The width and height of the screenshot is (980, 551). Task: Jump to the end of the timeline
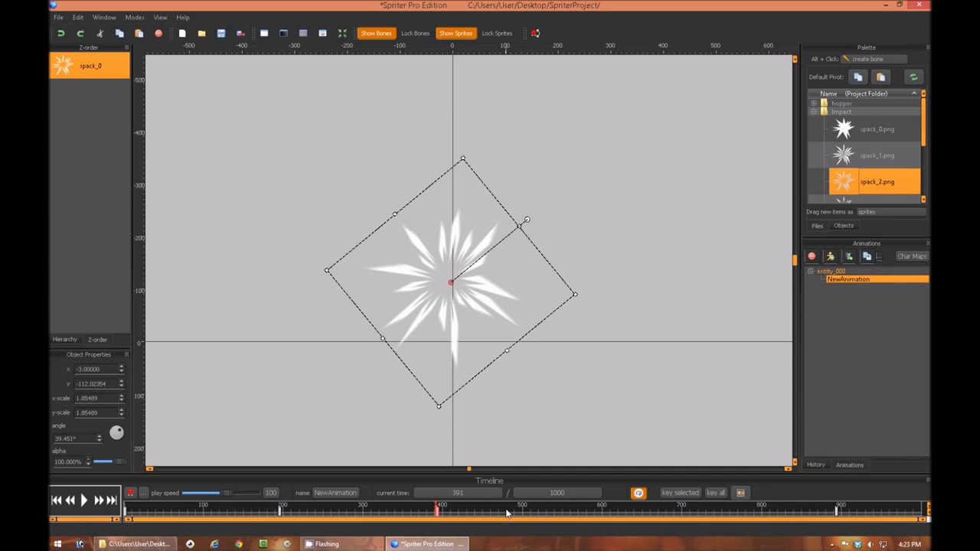(x=112, y=500)
